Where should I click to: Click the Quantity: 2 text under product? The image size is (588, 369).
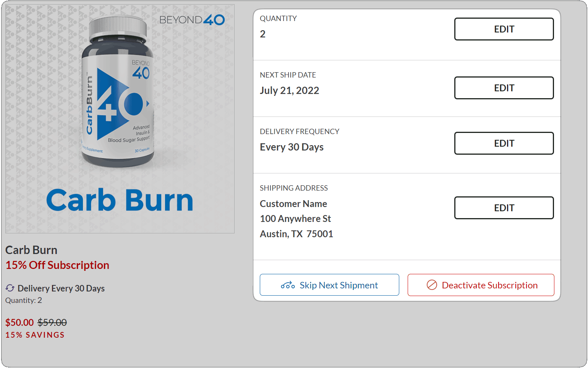[24, 300]
